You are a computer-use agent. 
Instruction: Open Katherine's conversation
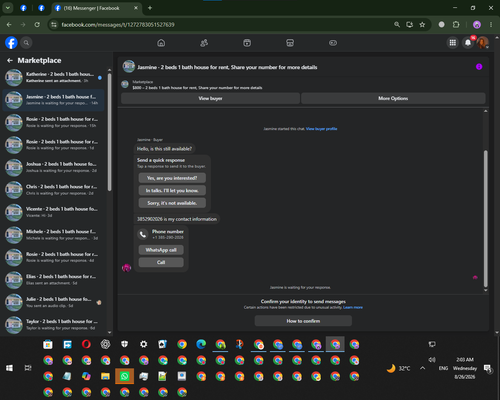pyautogui.click(x=53, y=77)
